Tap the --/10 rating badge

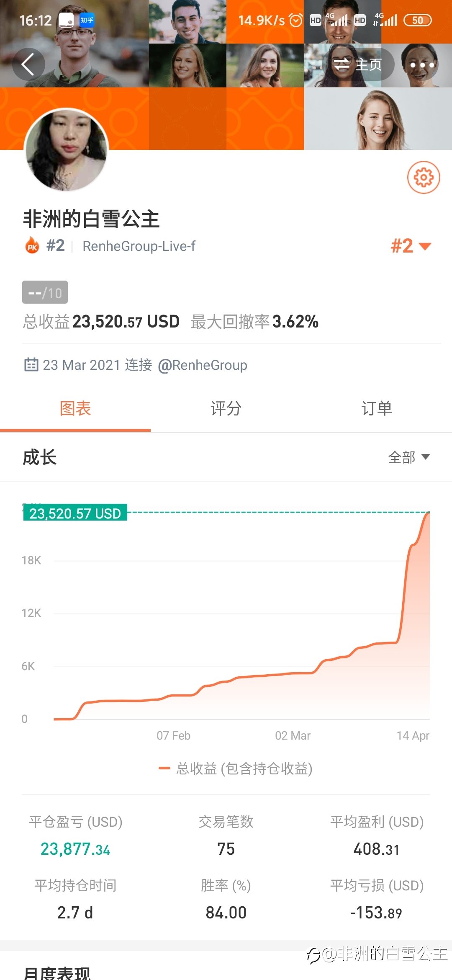click(x=45, y=292)
